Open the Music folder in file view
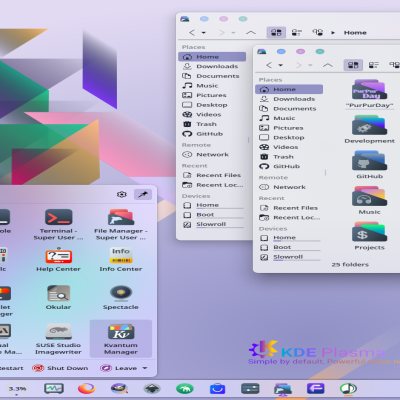 pyautogui.click(x=369, y=201)
